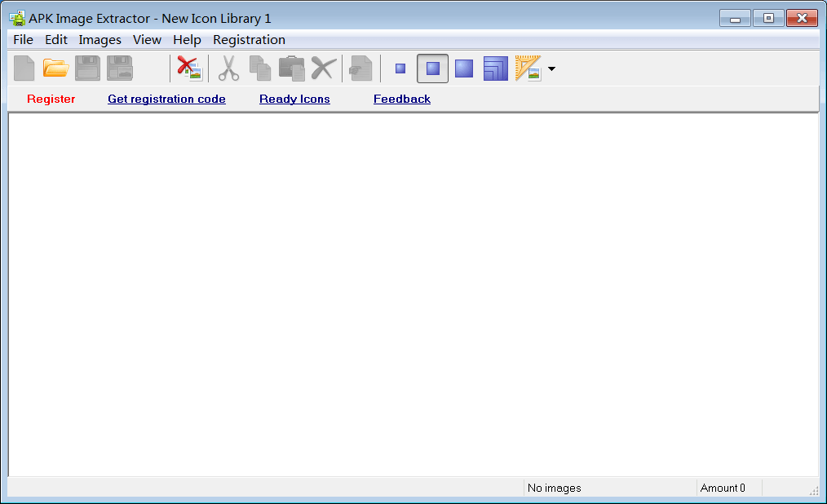Screen dimensions: 827x504
Task: Switch to the smallest square thumbnail view
Action: (x=400, y=69)
